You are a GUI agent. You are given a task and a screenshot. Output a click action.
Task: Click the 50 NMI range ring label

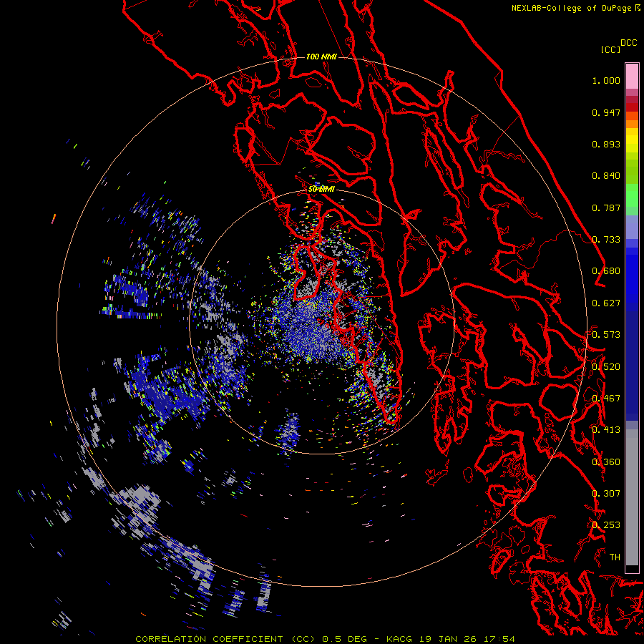click(321, 189)
